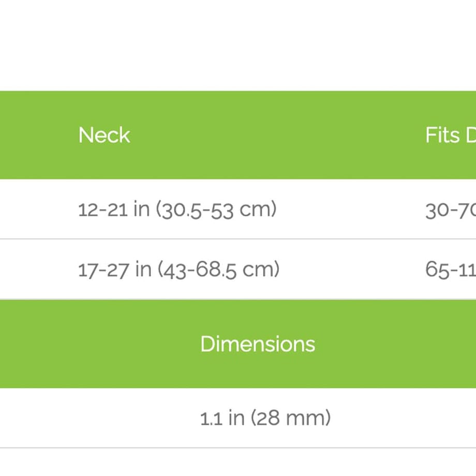The height and width of the screenshot is (476, 476).
Task: Click the 30-70 weight range value
Action: tap(451, 211)
